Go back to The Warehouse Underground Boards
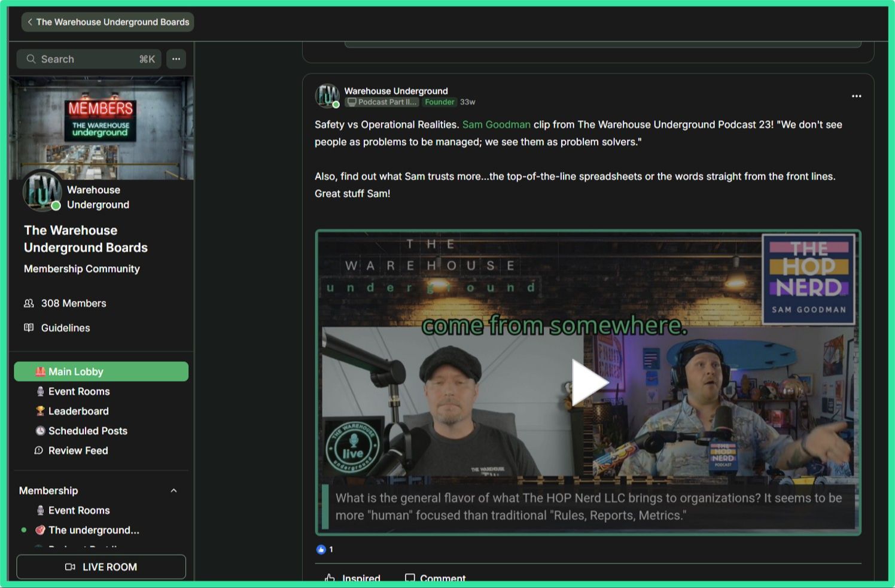 point(108,22)
